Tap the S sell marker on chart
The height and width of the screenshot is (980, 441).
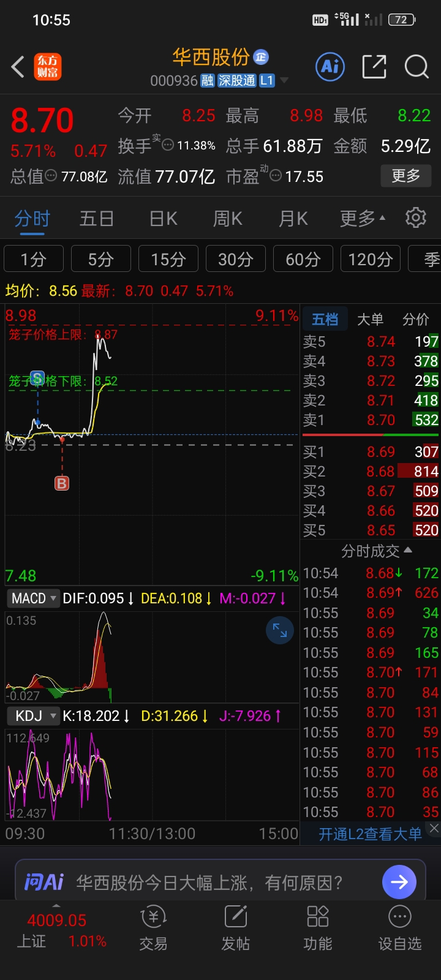click(37, 378)
